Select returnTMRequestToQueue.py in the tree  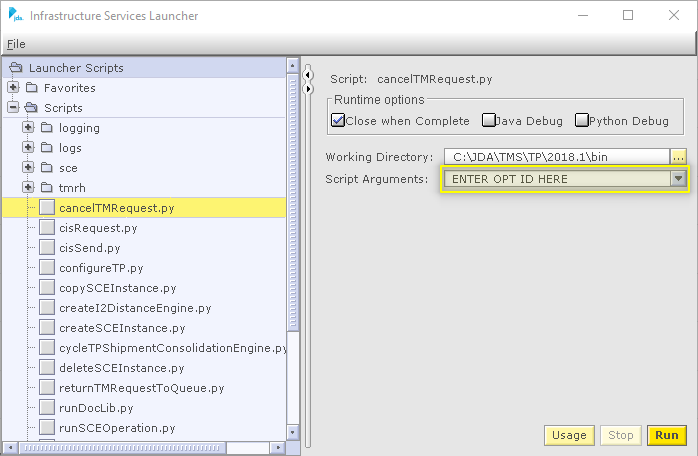click(x=142, y=388)
